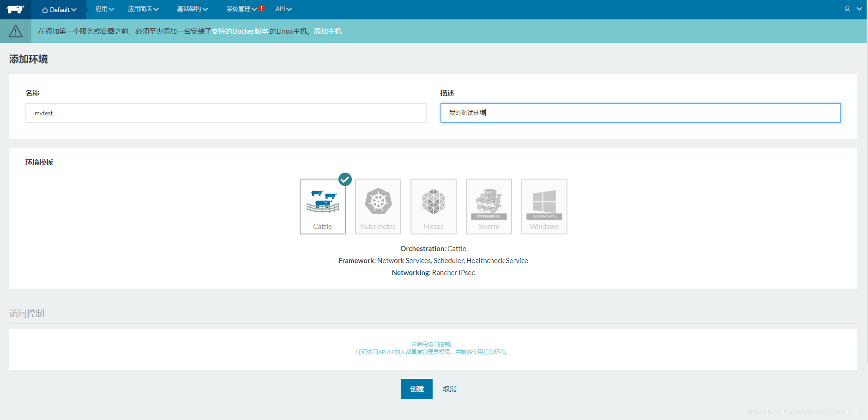
Task: Click the 环境模板 section label
Action: (39, 162)
